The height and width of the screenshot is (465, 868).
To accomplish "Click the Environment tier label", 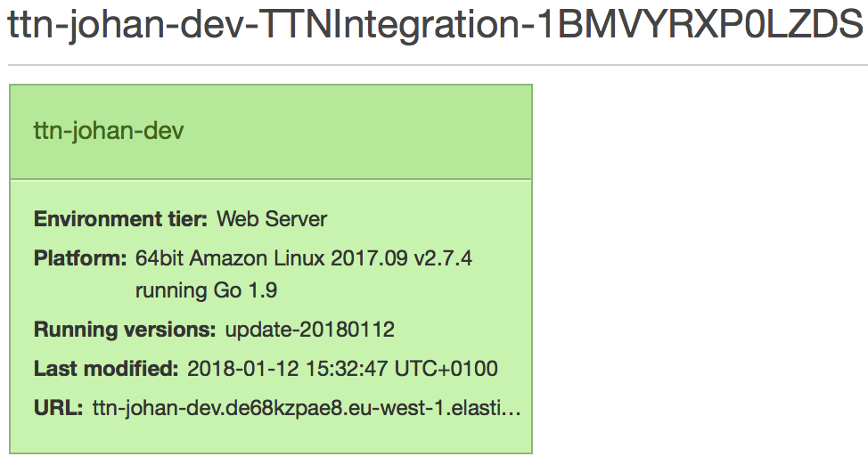I will (120, 219).
